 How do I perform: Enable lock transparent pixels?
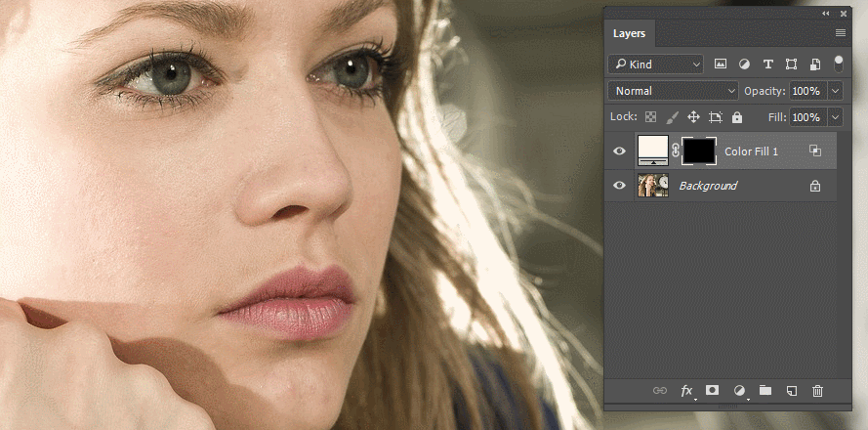click(651, 117)
